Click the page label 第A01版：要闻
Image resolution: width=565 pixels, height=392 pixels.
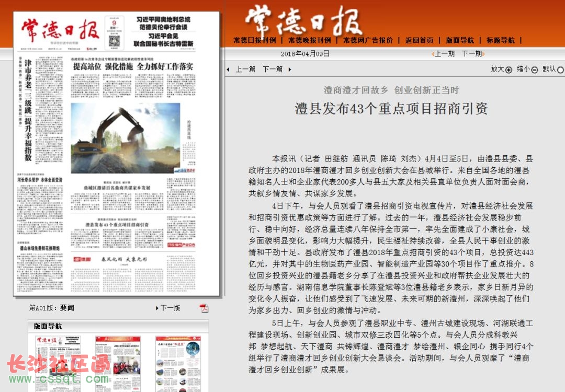click(x=51, y=308)
